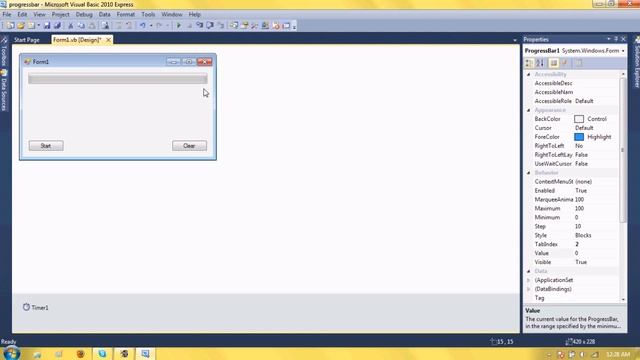The width and height of the screenshot is (640, 360).
Task: Show Events list with lightning icon
Action: click(565, 63)
